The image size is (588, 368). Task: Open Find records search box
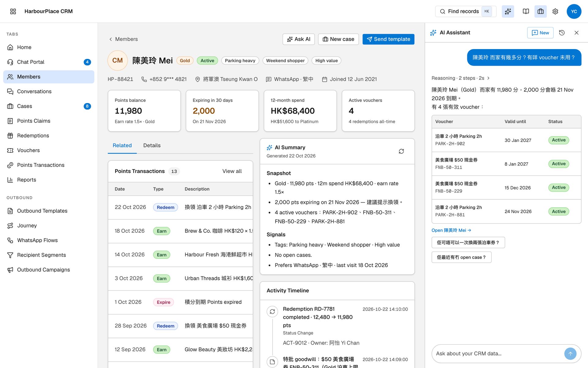click(466, 11)
